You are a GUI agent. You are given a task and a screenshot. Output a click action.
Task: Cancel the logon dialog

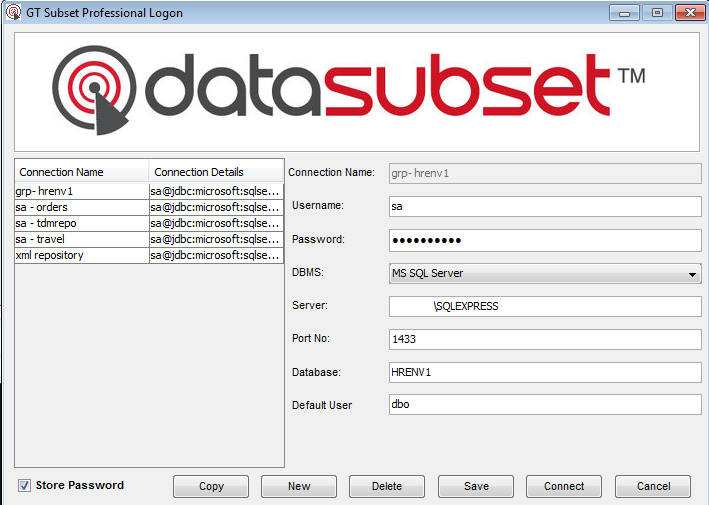(x=652, y=486)
